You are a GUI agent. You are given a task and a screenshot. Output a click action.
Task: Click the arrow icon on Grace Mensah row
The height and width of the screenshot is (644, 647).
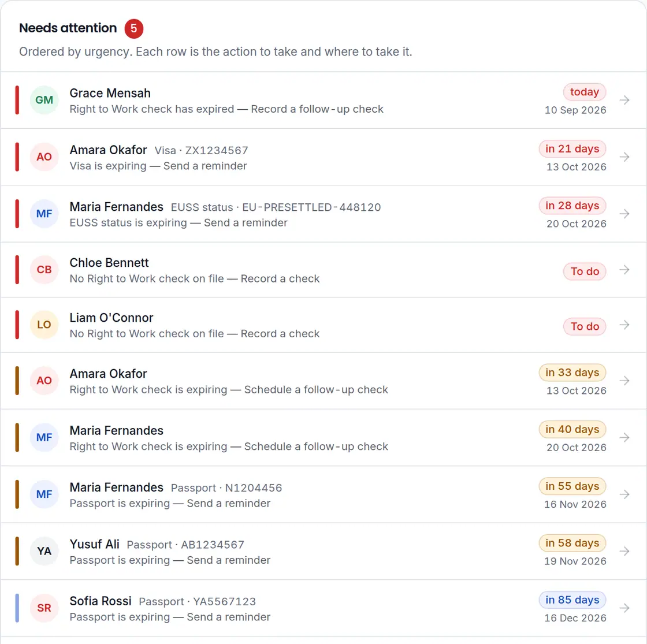coord(624,100)
